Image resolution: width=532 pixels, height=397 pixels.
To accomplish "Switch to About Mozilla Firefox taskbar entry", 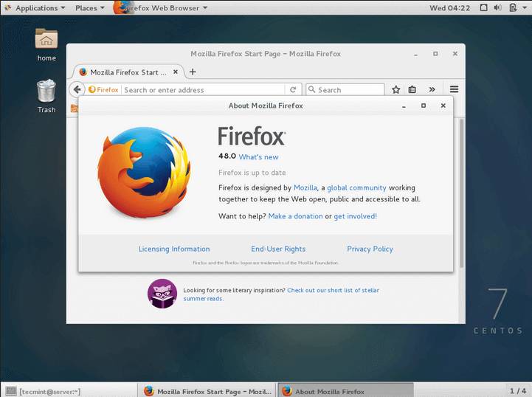I will pos(345,391).
